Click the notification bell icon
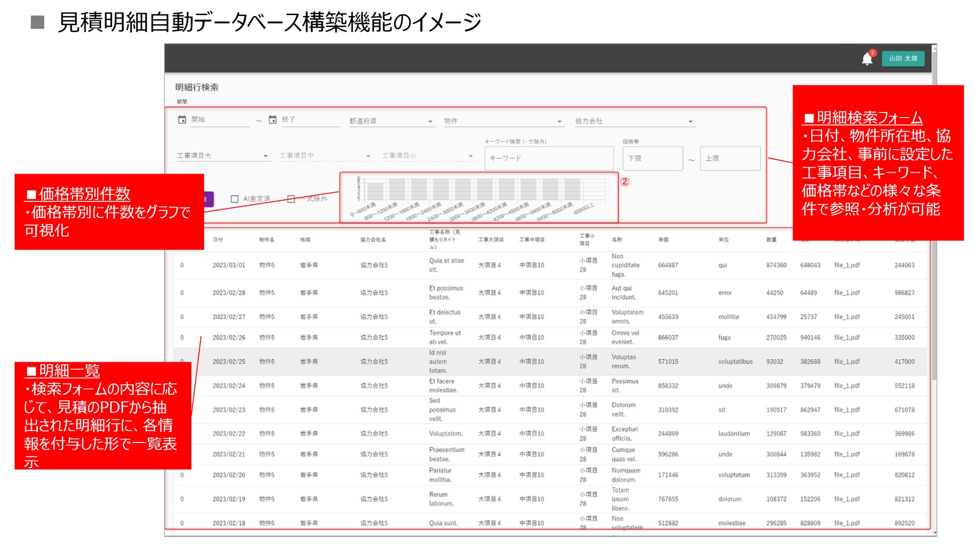Viewport: 980px width, 550px height. point(866,59)
